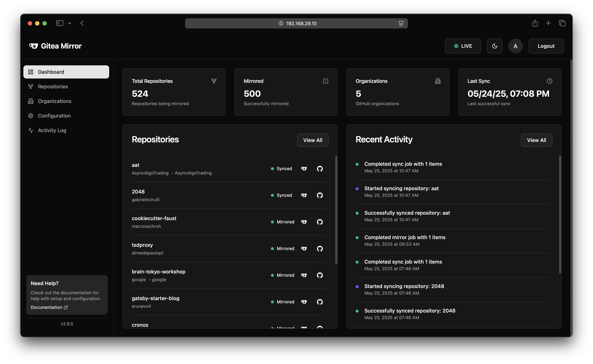
Task: Click the Gitea icon next to aat repository
Action: coord(304,168)
